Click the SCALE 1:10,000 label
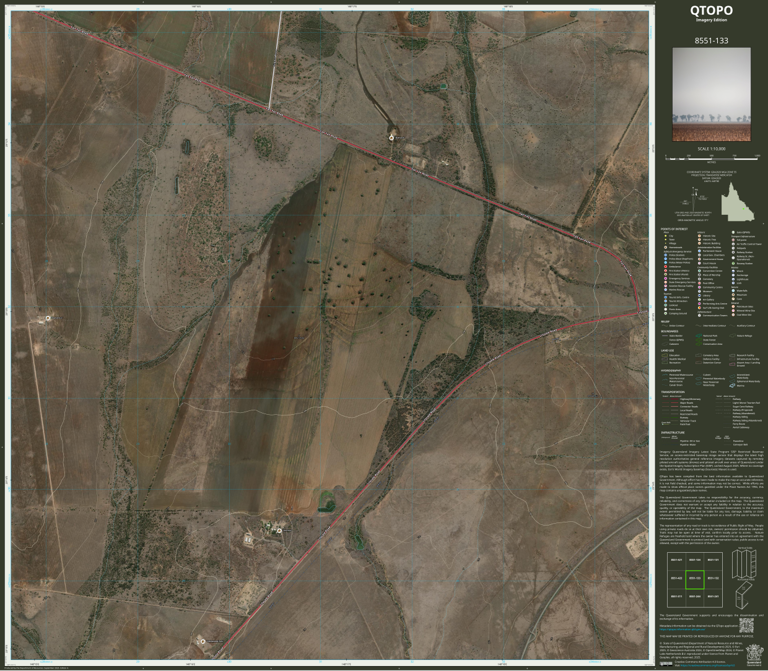 pyautogui.click(x=711, y=148)
